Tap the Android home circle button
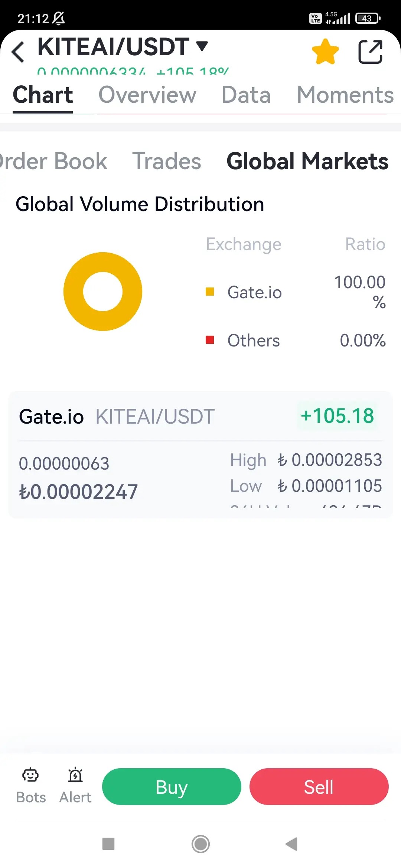The width and height of the screenshot is (401, 868). coord(200,844)
